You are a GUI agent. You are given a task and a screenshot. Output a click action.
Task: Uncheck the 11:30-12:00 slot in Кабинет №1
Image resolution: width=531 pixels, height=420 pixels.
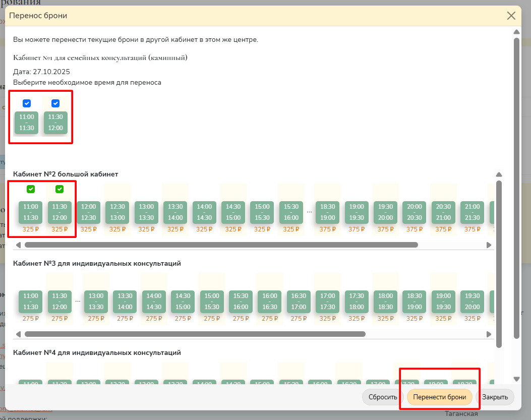point(55,103)
